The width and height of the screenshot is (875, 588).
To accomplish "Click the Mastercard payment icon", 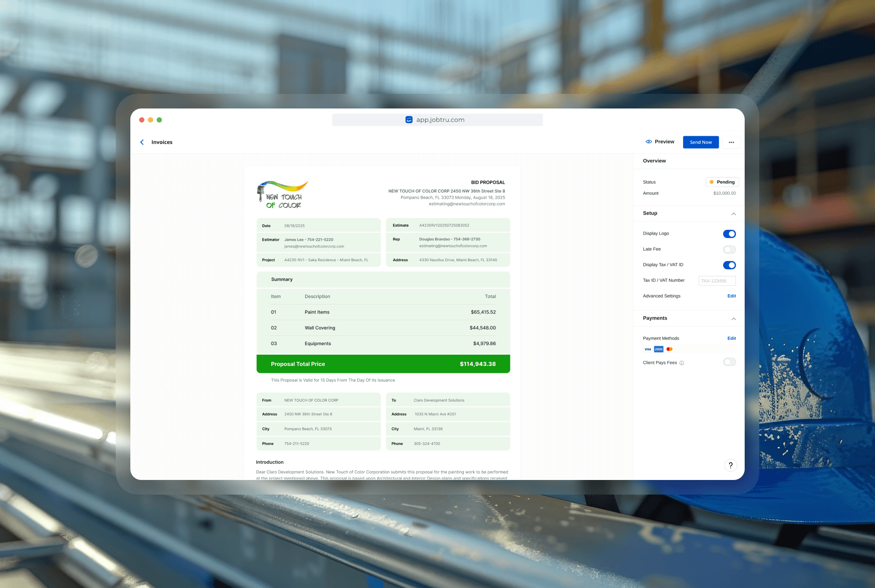I will (669, 349).
